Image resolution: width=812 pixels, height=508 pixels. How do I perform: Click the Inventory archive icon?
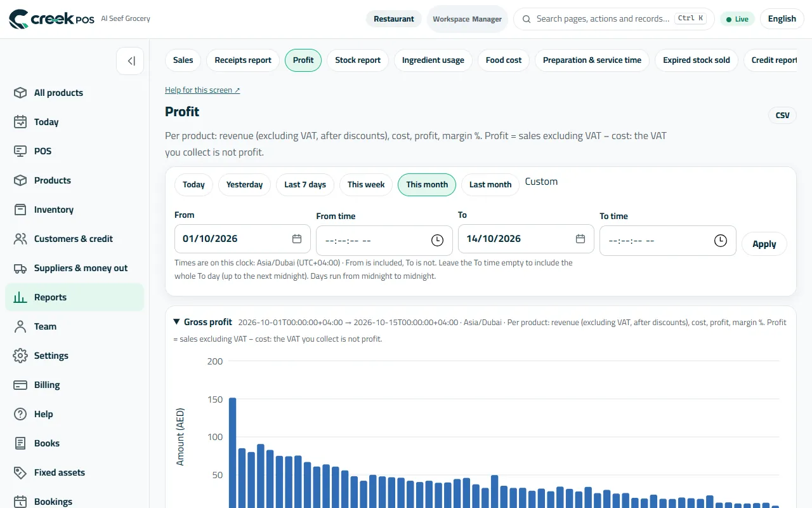(20, 210)
